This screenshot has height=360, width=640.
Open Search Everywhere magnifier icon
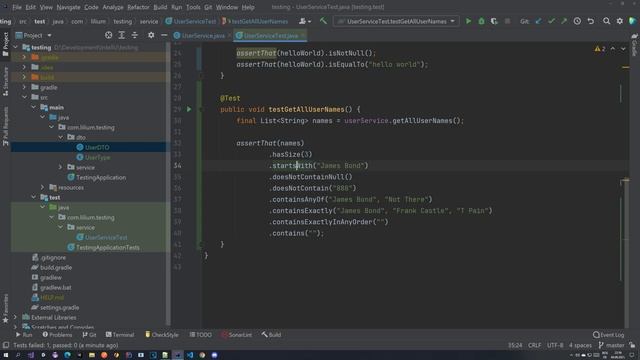click(607, 21)
